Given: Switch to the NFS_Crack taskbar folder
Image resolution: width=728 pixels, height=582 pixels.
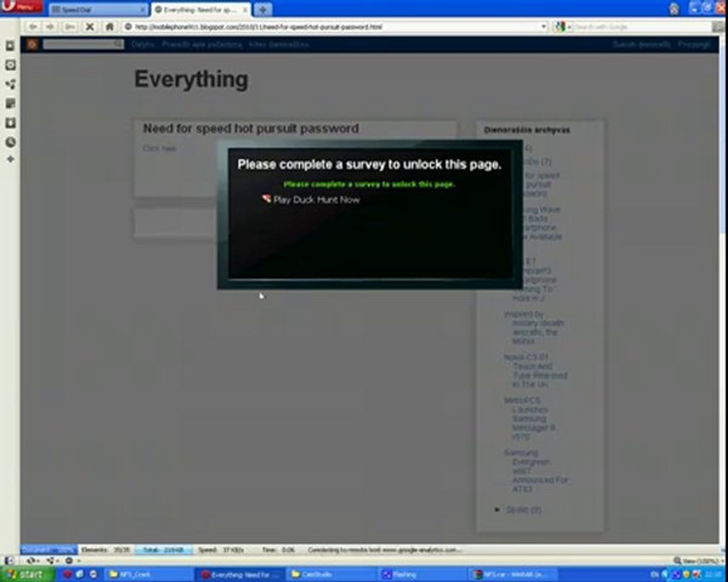Looking at the screenshot, I should [x=148, y=574].
